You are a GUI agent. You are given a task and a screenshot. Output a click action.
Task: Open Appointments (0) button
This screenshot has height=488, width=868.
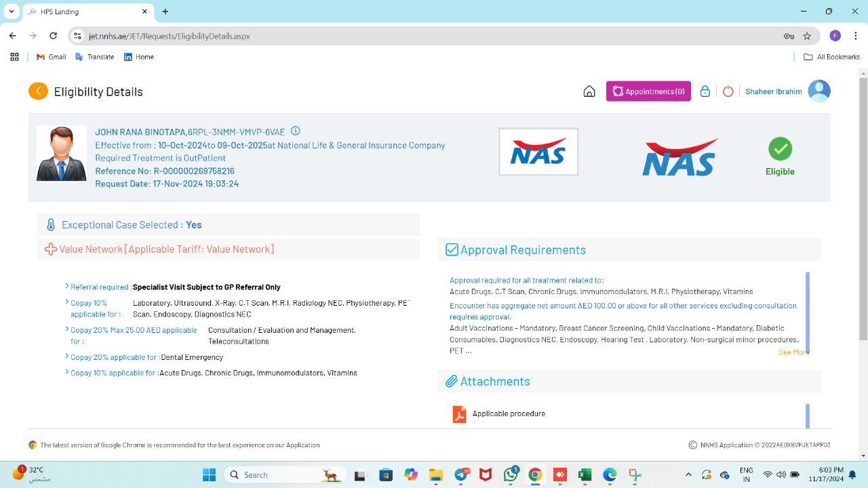648,91
